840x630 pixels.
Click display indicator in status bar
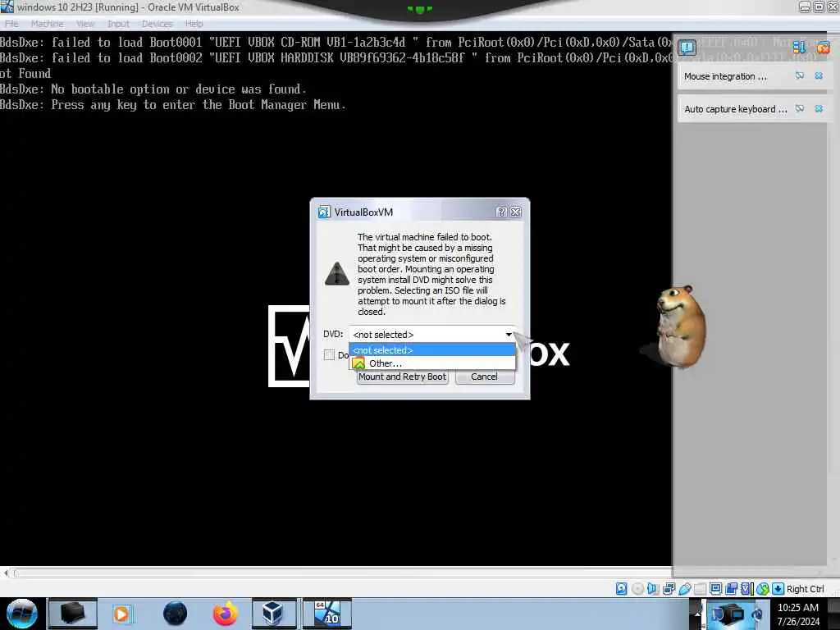[x=715, y=589]
